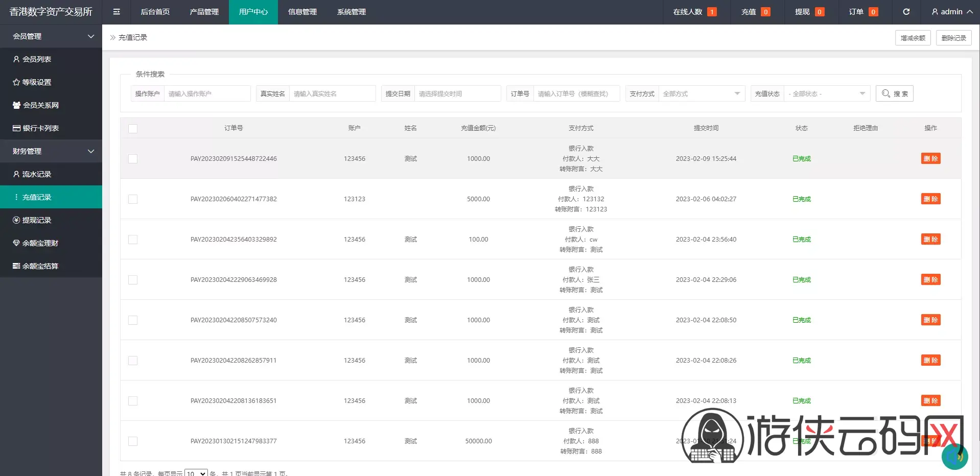Click the floating green circle icon
Image resolution: width=980 pixels, height=476 pixels.
pos(954,456)
